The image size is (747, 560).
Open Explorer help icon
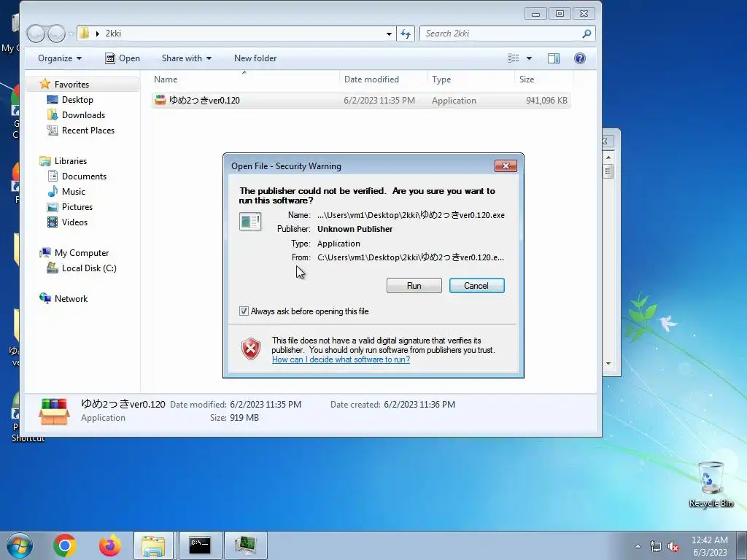coord(580,58)
